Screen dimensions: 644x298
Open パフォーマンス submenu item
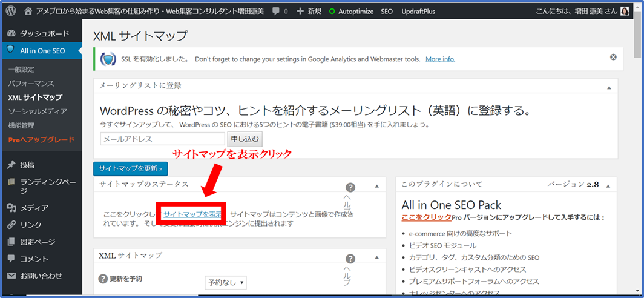pos(31,84)
